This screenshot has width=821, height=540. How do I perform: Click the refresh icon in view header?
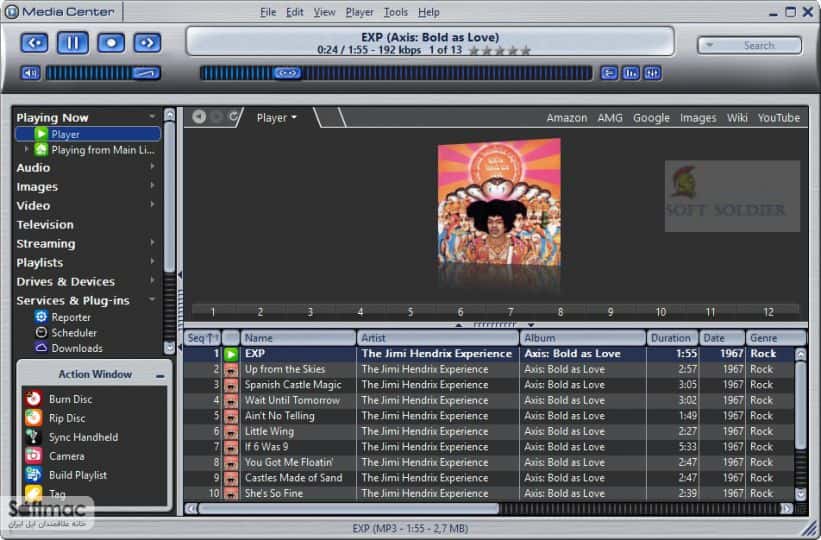[234, 116]
